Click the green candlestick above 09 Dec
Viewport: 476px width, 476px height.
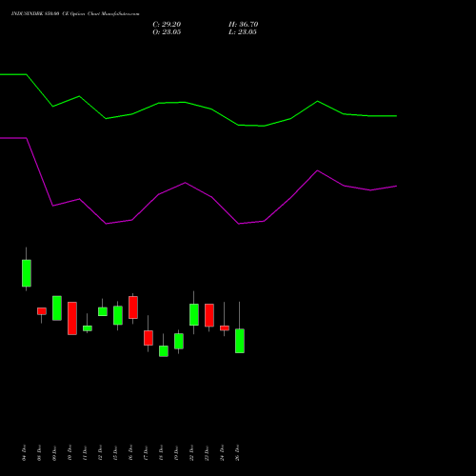(57, 308)
